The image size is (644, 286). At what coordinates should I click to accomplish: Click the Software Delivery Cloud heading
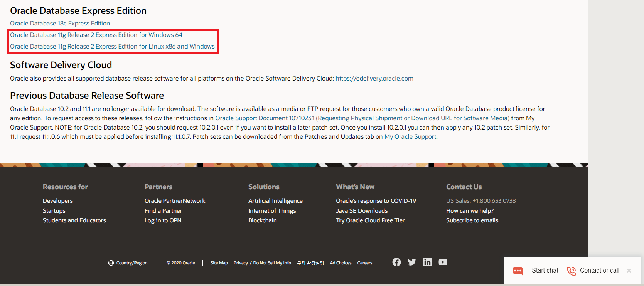pyautogui.click(x=61, y=65)
